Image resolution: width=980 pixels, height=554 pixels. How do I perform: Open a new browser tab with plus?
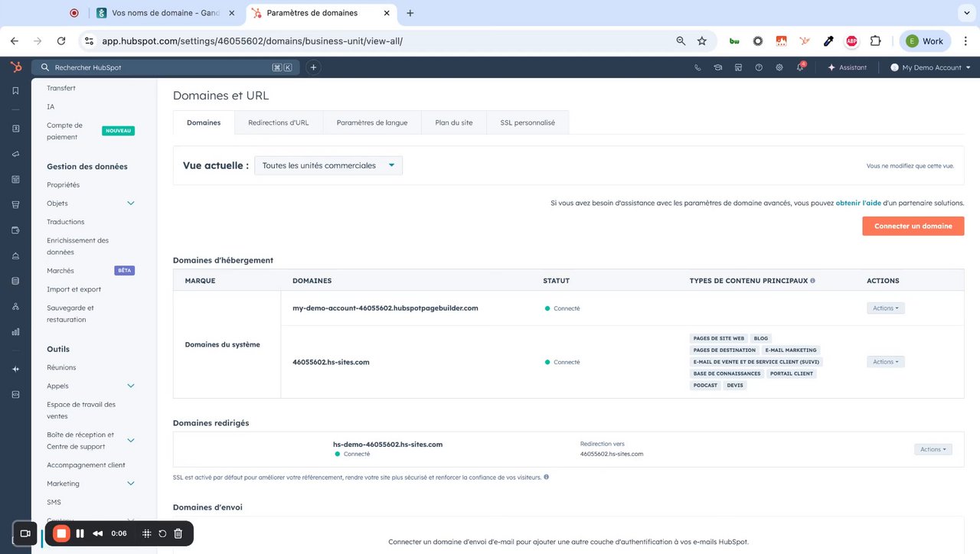pyautogui.click(x=410, y=13)
